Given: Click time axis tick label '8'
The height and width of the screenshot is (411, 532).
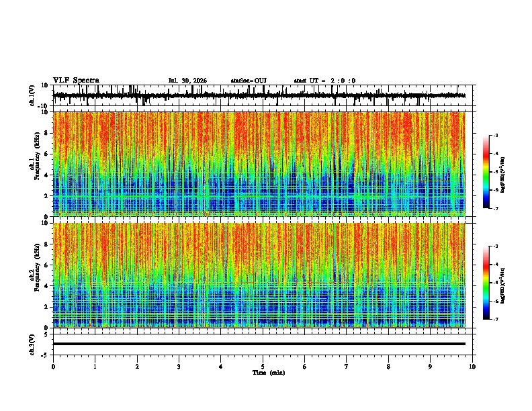Looking at the screenshot, I should [x=388, y=367].
